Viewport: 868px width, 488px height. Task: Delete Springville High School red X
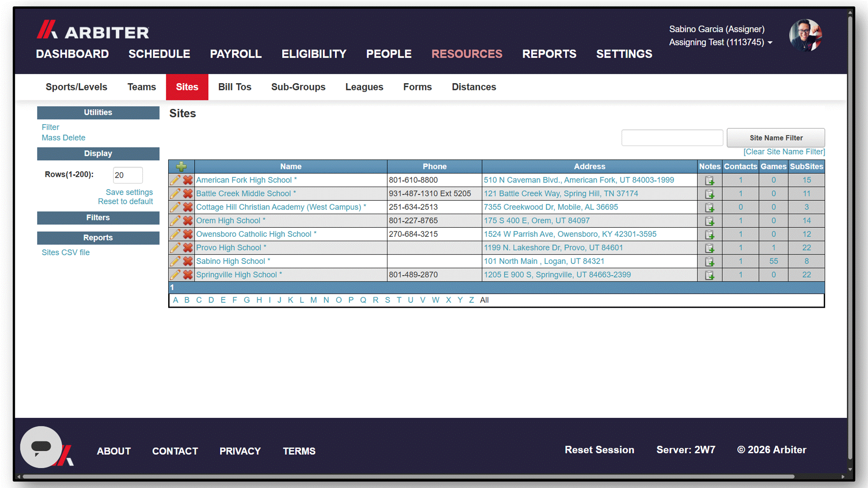188,275
